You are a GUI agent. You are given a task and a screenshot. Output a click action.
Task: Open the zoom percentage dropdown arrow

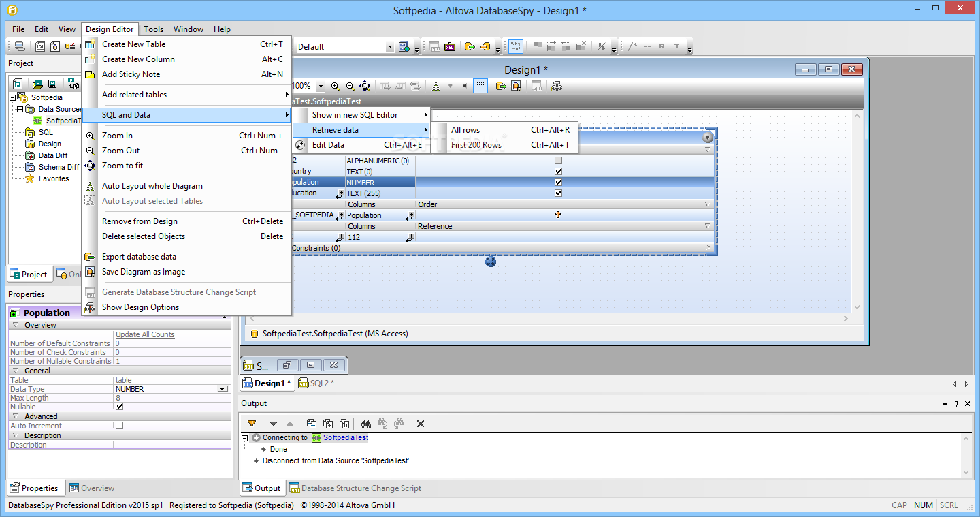click(x=320, y=87)
